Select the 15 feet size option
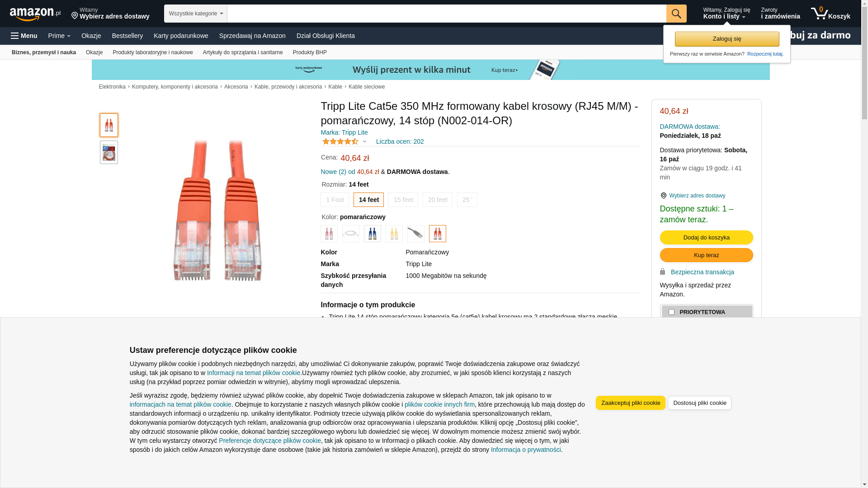This screenshot has height=488, width=868. point(403,200)
